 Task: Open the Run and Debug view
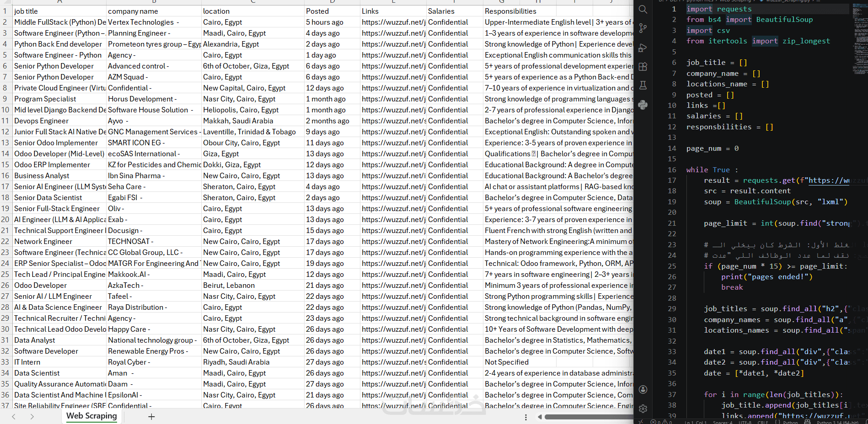click(643, 48)
